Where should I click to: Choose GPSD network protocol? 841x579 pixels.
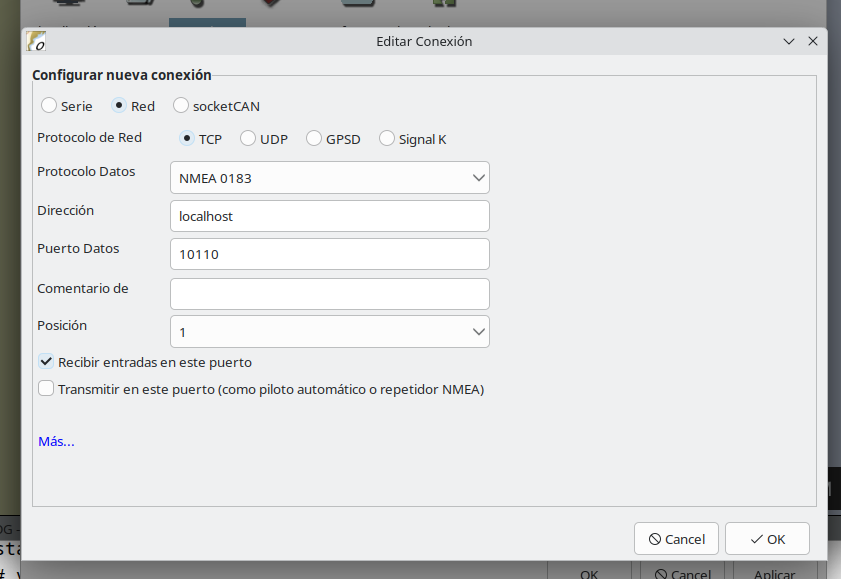point(314,139)
